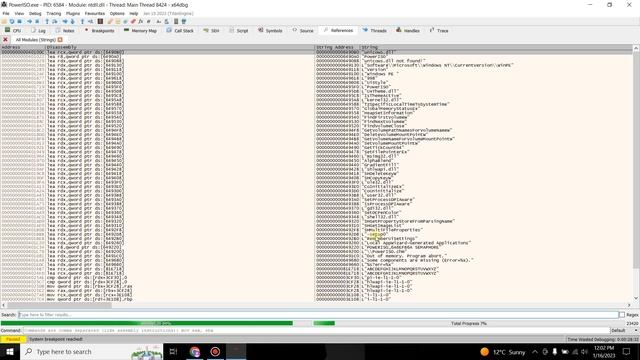The height and width of the screenshot is (360, 640).
Task: Switch to the Source tab
Action: click(x=303, y=31)
